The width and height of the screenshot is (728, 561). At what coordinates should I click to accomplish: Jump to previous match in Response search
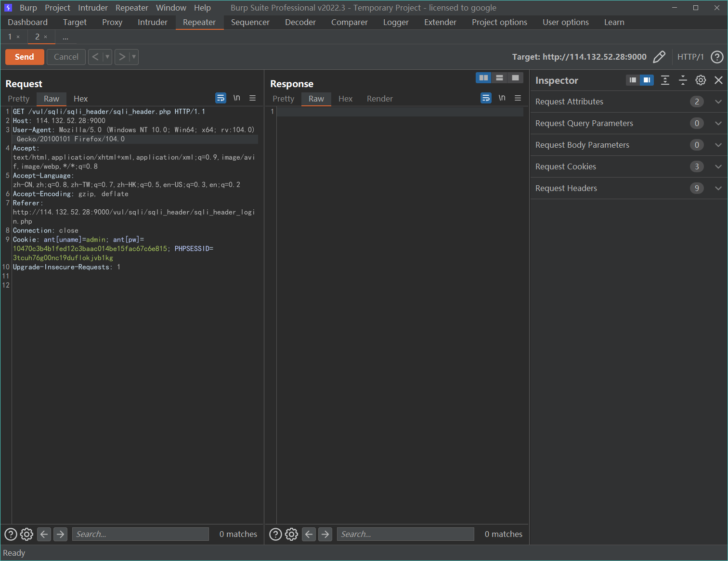tap(309, 534)
